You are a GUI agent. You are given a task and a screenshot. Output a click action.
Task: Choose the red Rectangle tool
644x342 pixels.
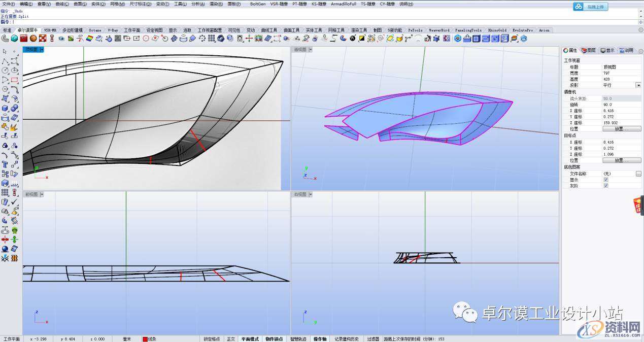tap(15, 80)
